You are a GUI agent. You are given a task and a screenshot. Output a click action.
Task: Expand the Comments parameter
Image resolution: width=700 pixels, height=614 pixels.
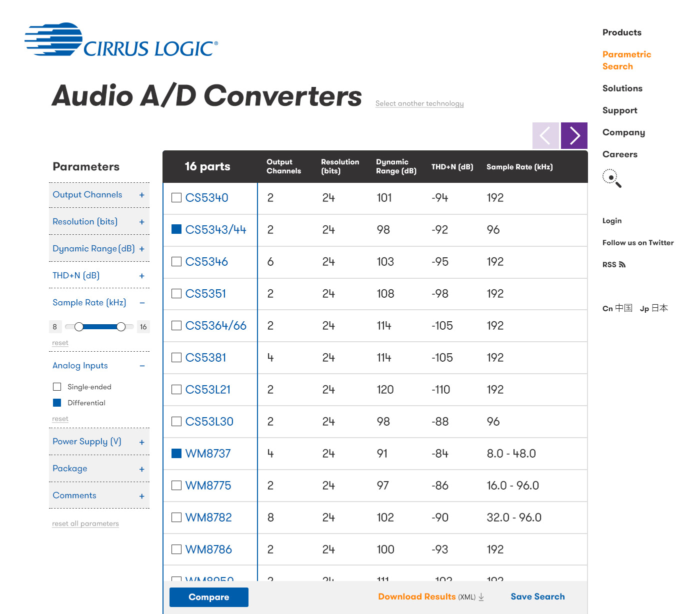pyautogui.click(x=99, y=496)
